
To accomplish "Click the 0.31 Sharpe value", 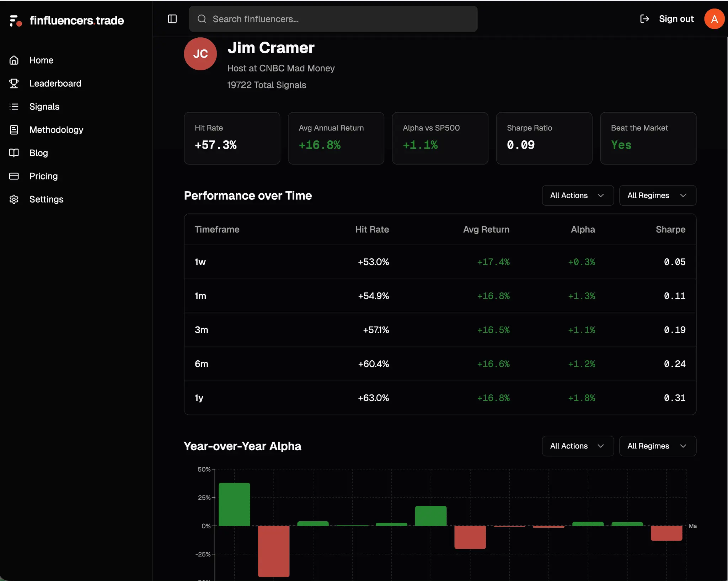I will pyautogui.click(x=674, y=398).
